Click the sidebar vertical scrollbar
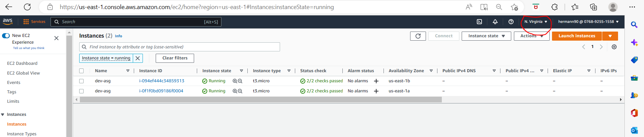Screen dimensions: 644x137 (x=69, y=86)
